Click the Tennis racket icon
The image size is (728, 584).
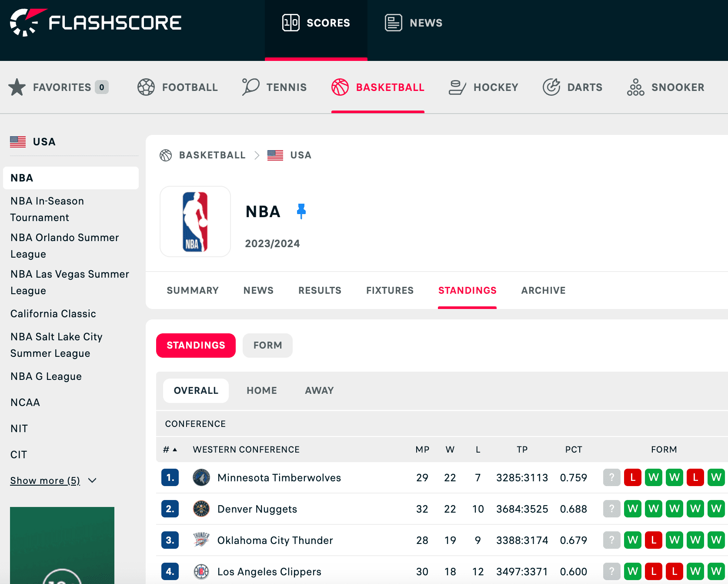pyautogui.click(x=250, y=87)
